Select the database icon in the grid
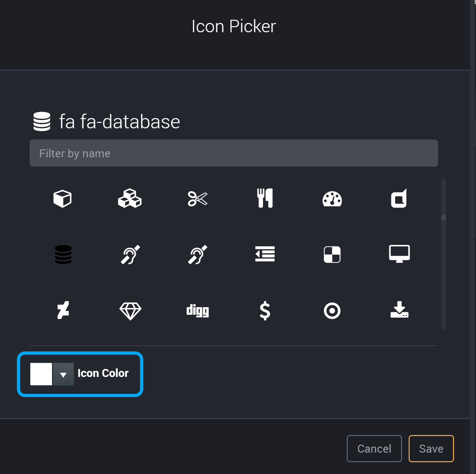 pos(63,254)
